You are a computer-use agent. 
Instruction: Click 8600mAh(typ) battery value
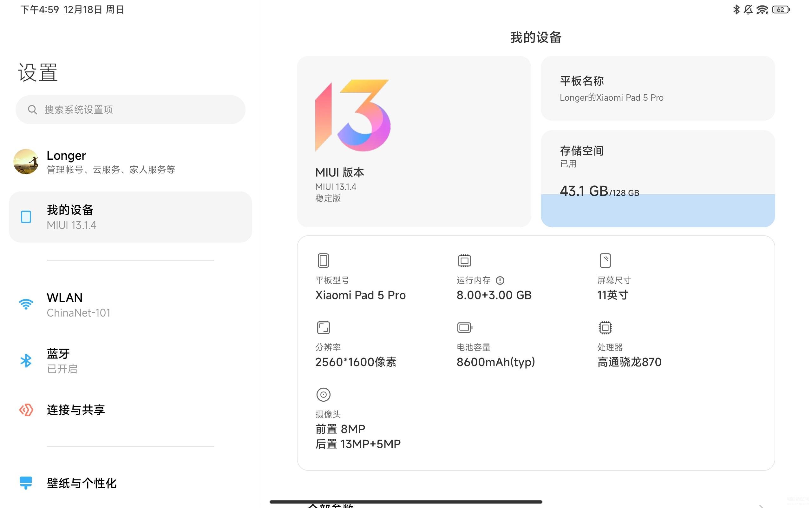click(x=495, y=362)
